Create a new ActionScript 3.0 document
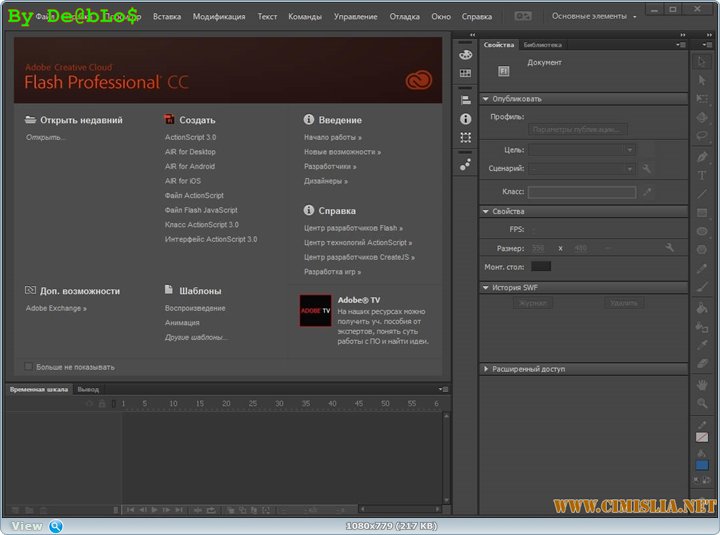This screenshot has height=535, width=720. [x=190, y=137]
